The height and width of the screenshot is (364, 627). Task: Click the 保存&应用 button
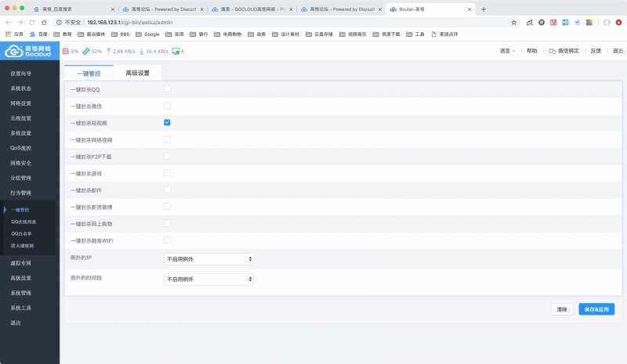pos(596,309)
